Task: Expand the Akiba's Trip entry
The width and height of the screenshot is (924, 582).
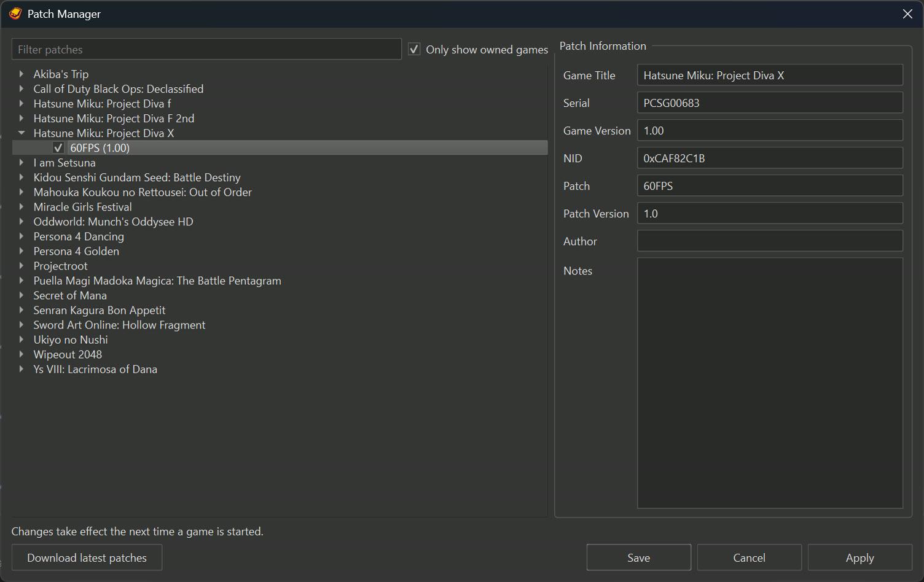Action: tap(22, 74)
